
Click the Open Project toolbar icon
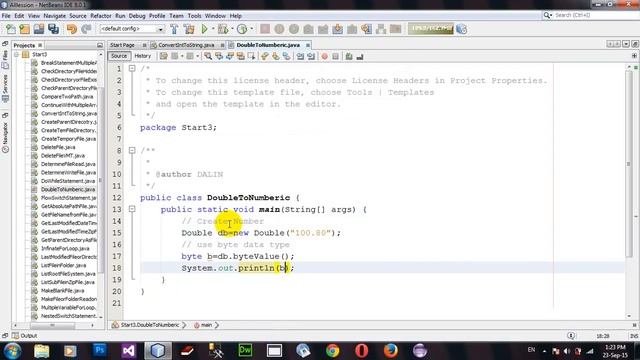click(39, 29)
